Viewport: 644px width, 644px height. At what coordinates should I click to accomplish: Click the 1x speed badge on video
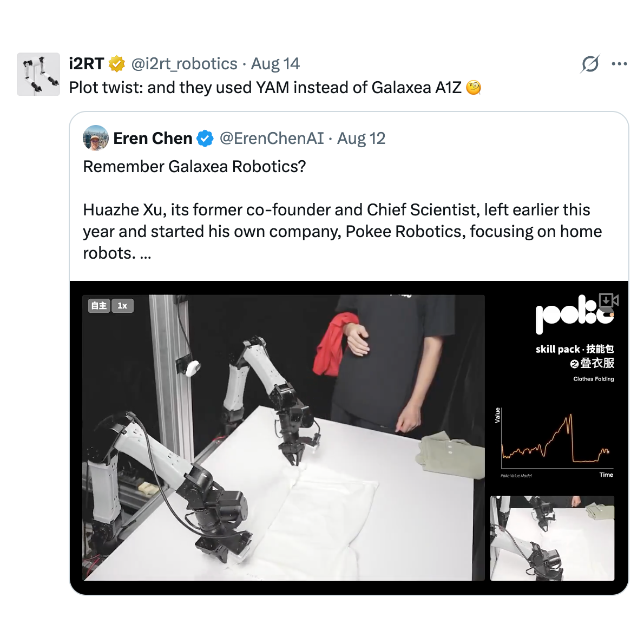coord(122,306)
